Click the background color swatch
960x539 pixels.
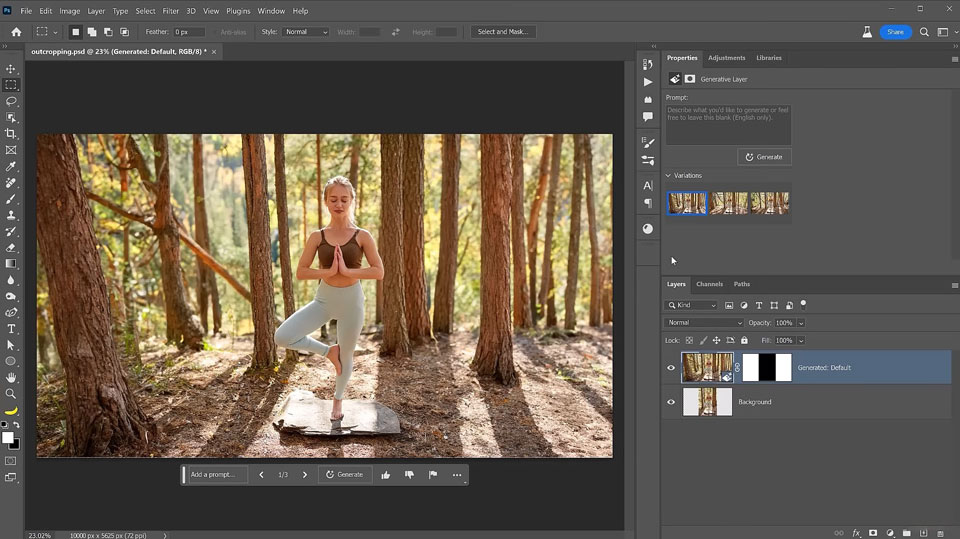[x=16, y=445]
